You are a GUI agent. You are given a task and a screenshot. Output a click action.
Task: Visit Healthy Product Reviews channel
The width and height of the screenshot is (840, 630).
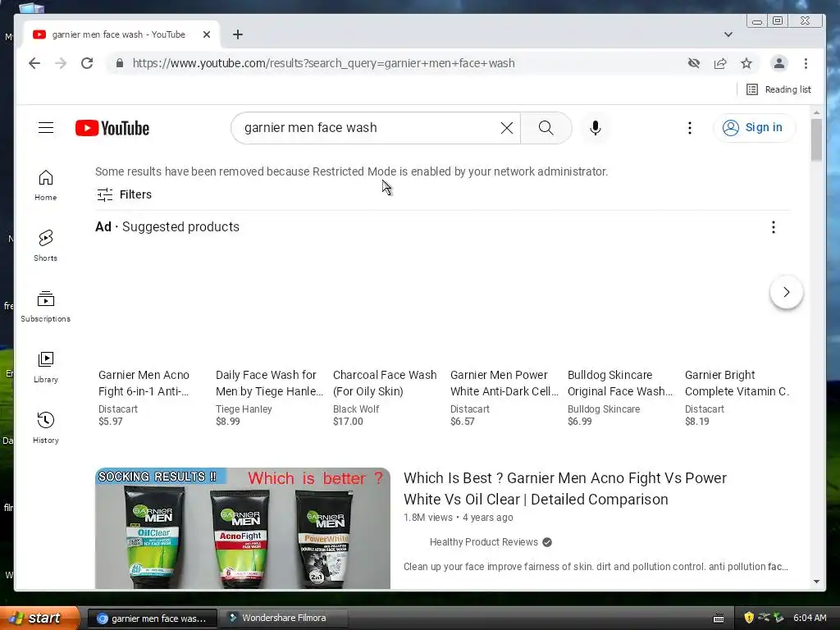coord(484,542)
